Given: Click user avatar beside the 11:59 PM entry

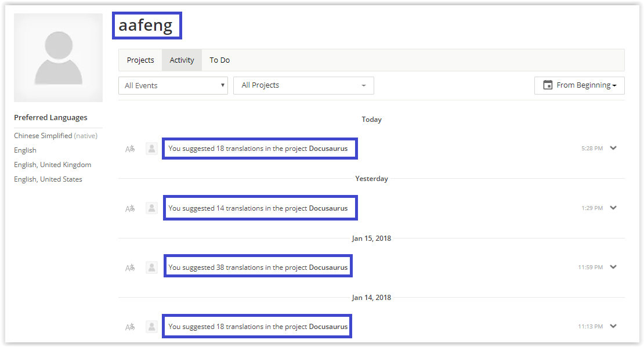Looking at the screenshot, I should (x=151, y=268).
